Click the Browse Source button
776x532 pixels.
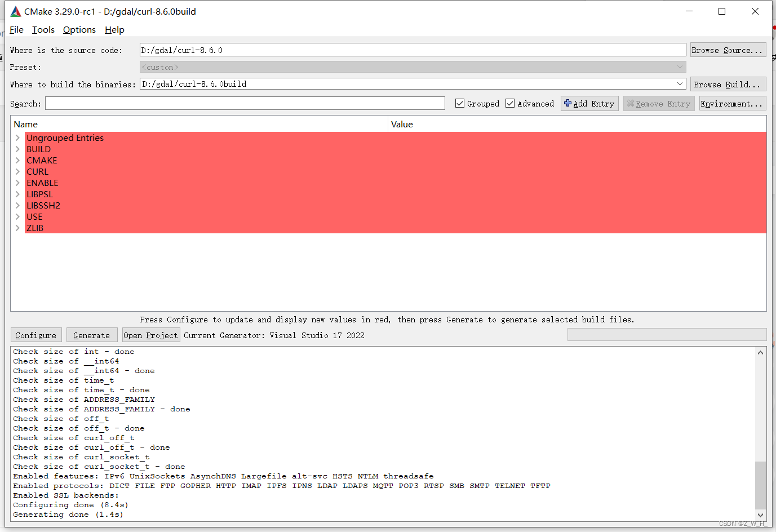tap(728, 50)
